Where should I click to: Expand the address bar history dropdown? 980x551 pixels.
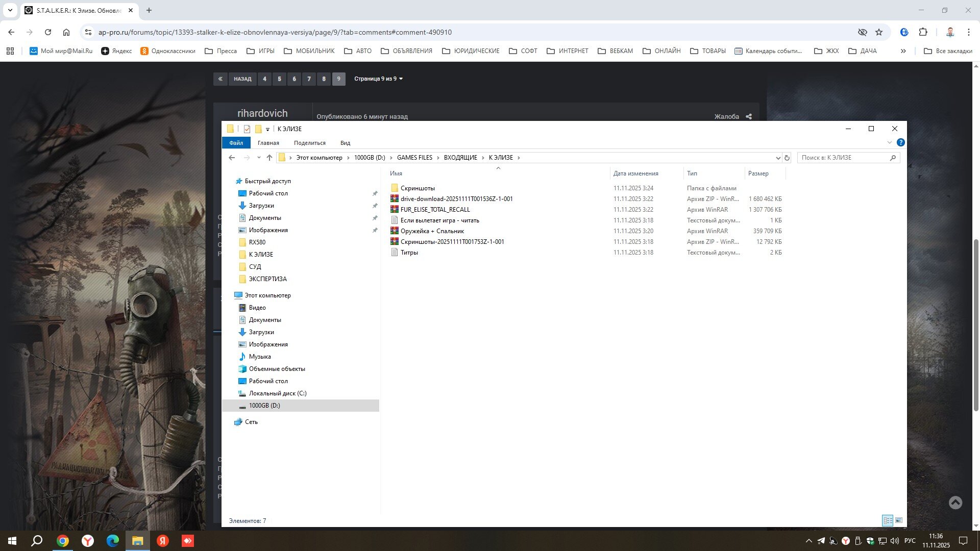[778, 158]
